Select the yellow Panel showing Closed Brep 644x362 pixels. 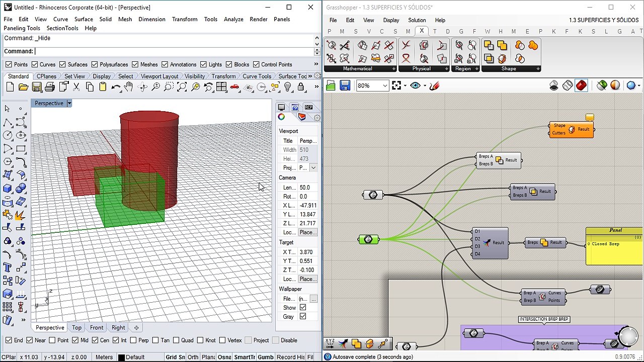pos(614,246)
